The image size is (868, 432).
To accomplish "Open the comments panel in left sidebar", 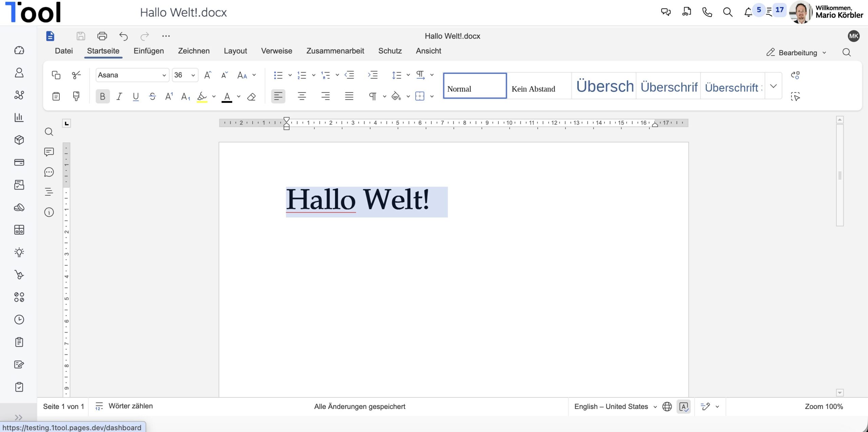I will [49, 152].
